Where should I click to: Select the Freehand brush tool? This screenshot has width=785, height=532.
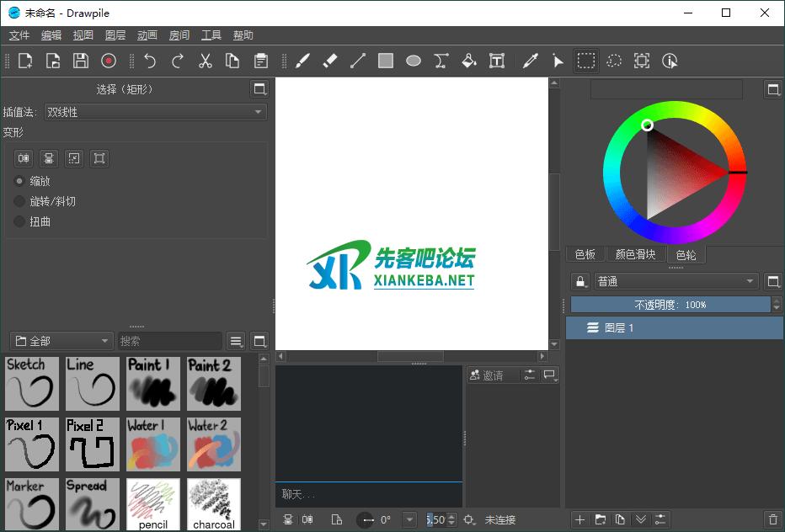[x=303, y=60]
